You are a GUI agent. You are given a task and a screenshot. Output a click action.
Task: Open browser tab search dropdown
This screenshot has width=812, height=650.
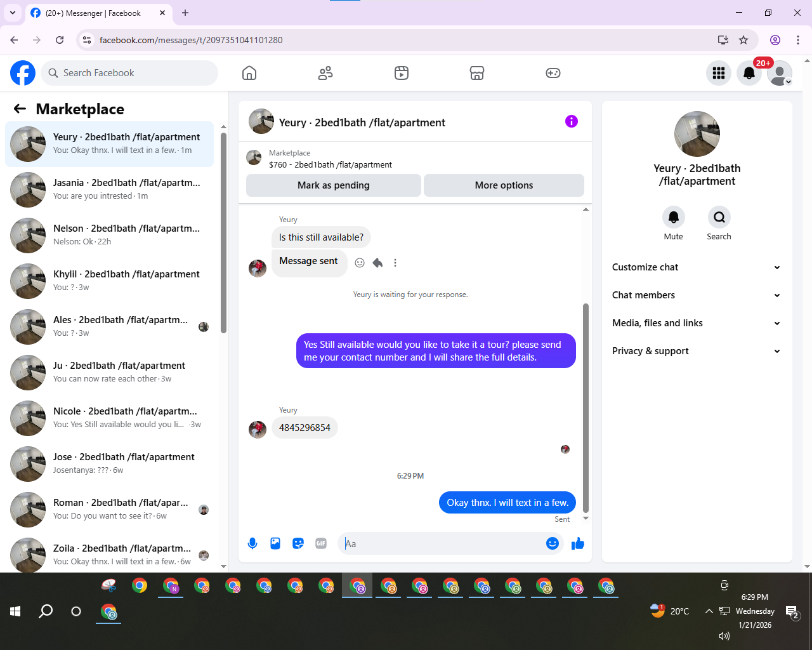point(13,13)
